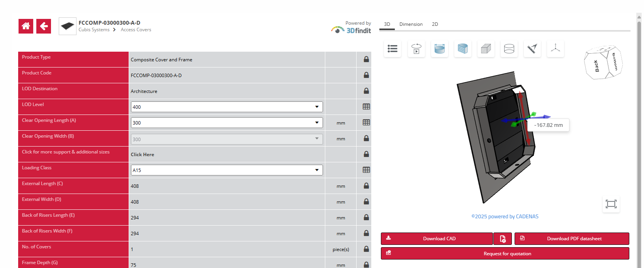Switch to wireframe cylinder display mode
The height and width of the screenshot is (268, 644).
509,49
